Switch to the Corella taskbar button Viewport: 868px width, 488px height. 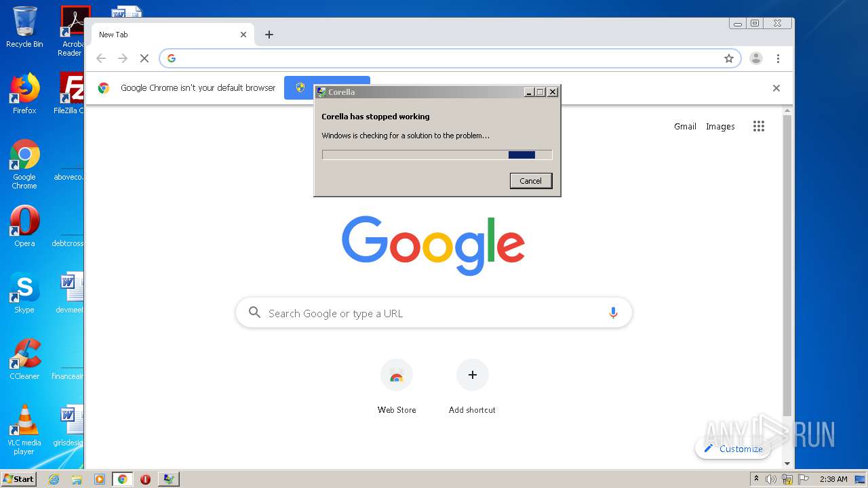[x=168, y=479]
